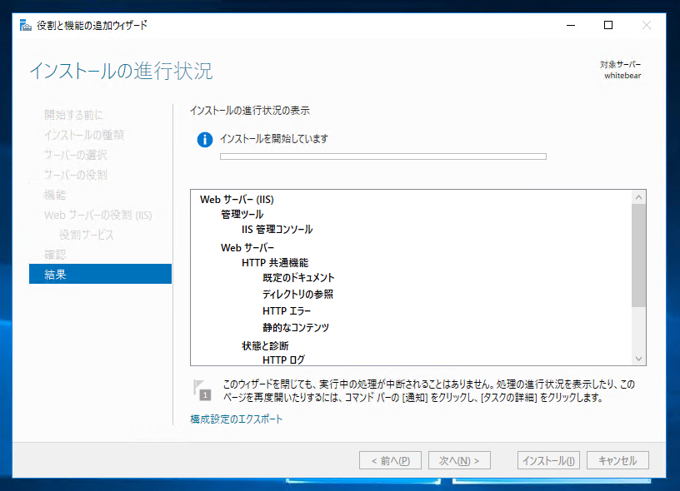Click the scroll down arrow of the feature list

(638, 358)
